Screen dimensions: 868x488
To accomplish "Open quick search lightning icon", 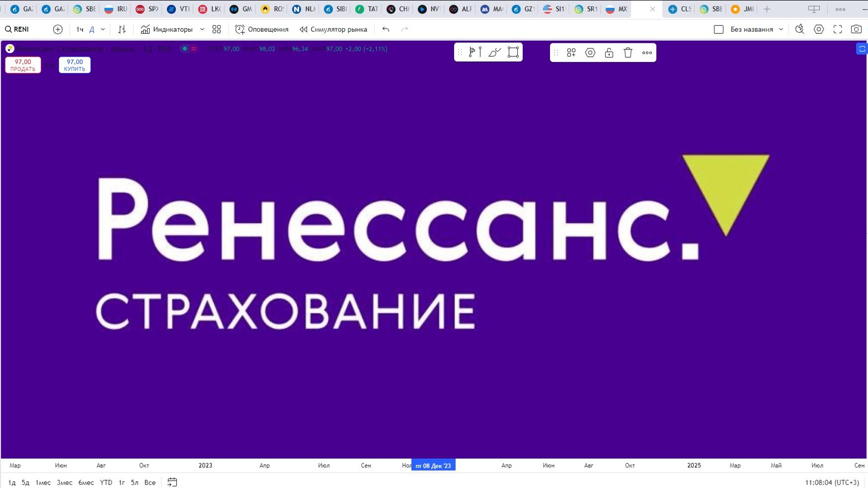I will click(799, 29).
